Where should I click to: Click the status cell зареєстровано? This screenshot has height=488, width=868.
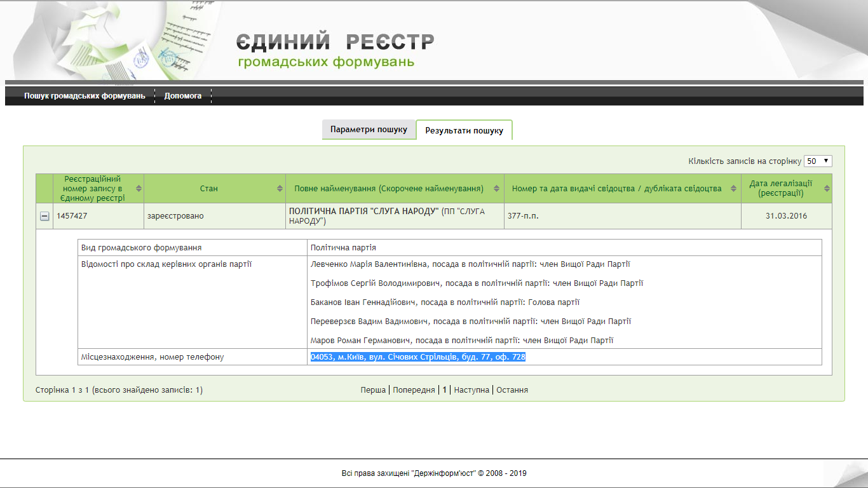coord(215,216)
